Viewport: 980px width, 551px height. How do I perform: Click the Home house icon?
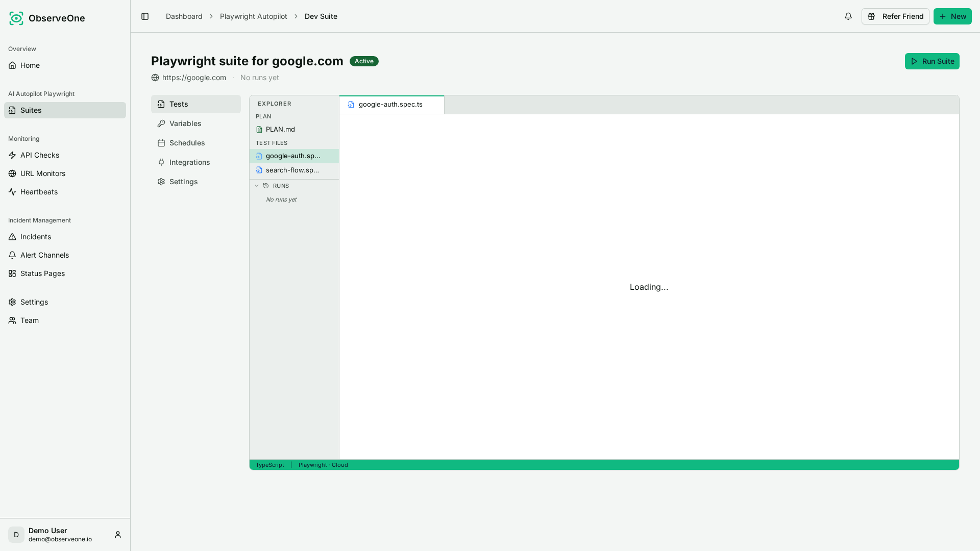point(12,65)
